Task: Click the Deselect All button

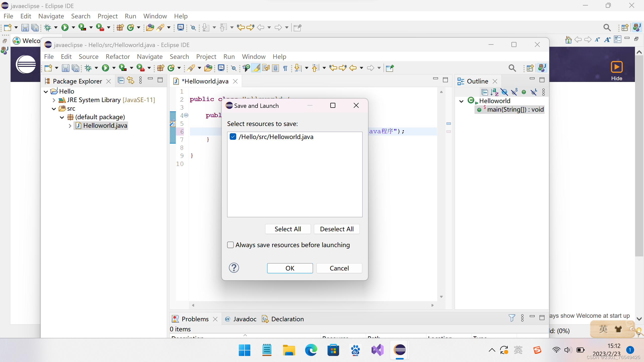Action: [x=337, y=229]
